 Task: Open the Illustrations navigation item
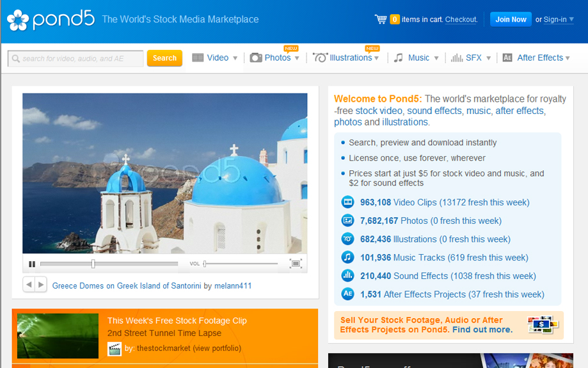(351, 58)
